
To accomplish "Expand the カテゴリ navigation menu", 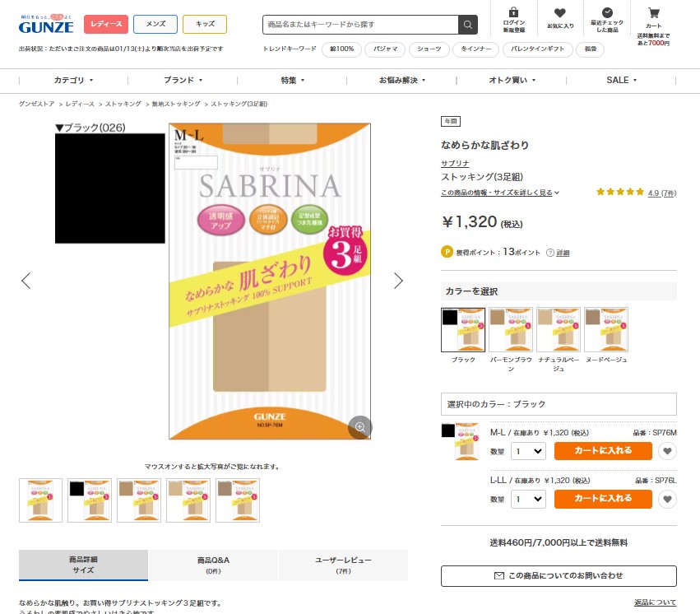I will point(74,81).
